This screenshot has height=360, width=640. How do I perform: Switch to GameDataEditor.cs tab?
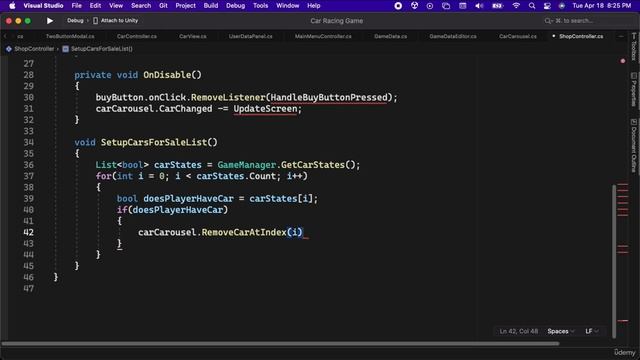click(x=453, y=36)
